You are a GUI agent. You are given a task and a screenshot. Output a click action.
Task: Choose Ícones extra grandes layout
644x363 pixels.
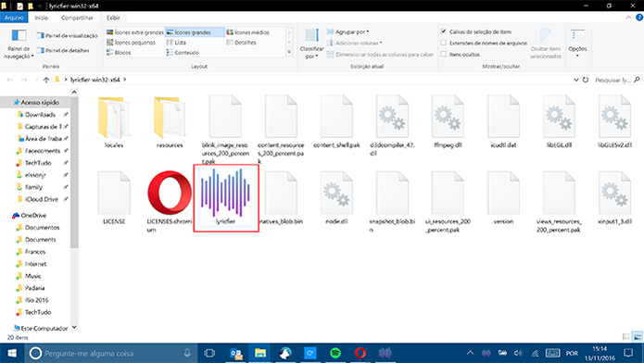point(135,32)
